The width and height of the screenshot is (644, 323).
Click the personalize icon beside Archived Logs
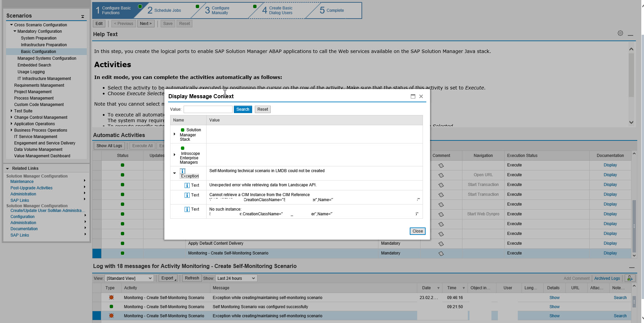click(x=630, y=278)
